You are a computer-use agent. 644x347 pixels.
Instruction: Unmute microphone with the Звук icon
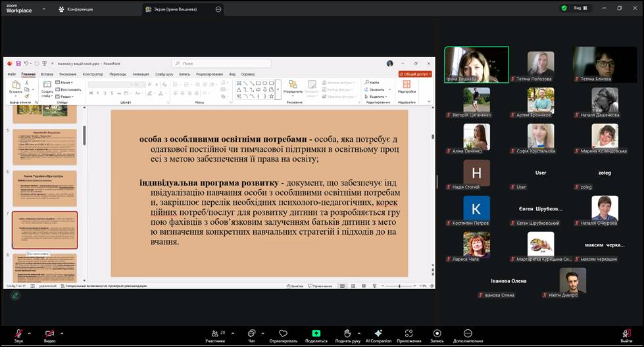(x=18, y=334)
